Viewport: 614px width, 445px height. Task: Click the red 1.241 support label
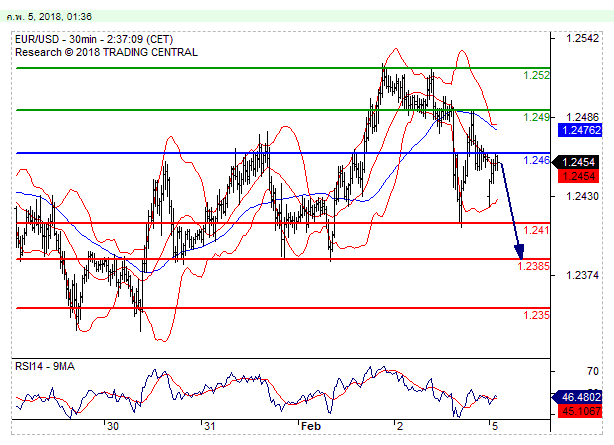[536, 230]
